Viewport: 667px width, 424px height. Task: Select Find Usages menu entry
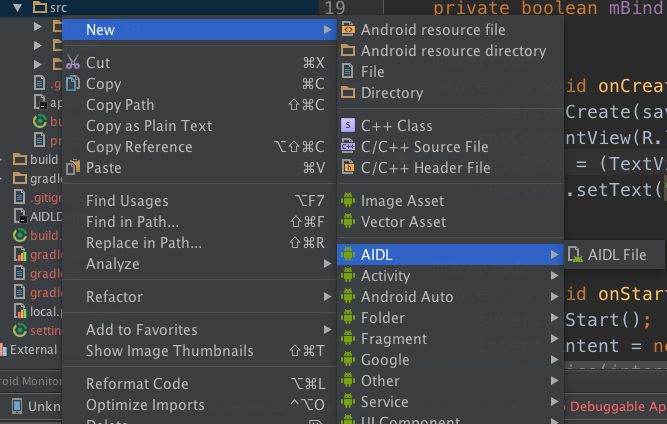(x=127, y=201)
